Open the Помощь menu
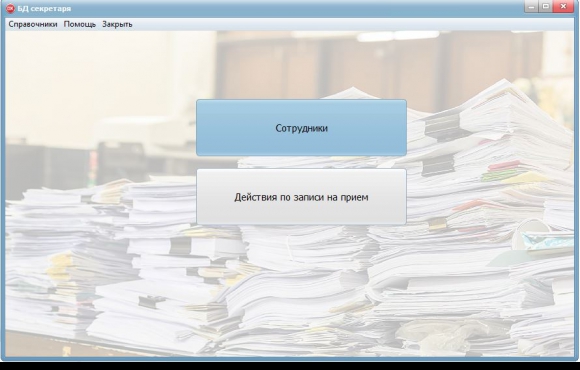The width and height of the screenshot is (580, 370). point(80,24)
